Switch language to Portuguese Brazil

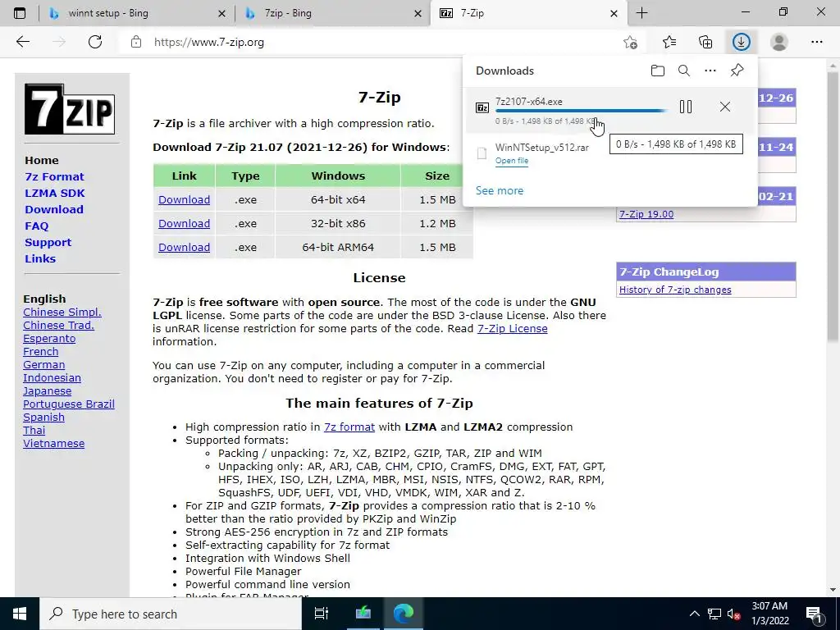point(69,404)
